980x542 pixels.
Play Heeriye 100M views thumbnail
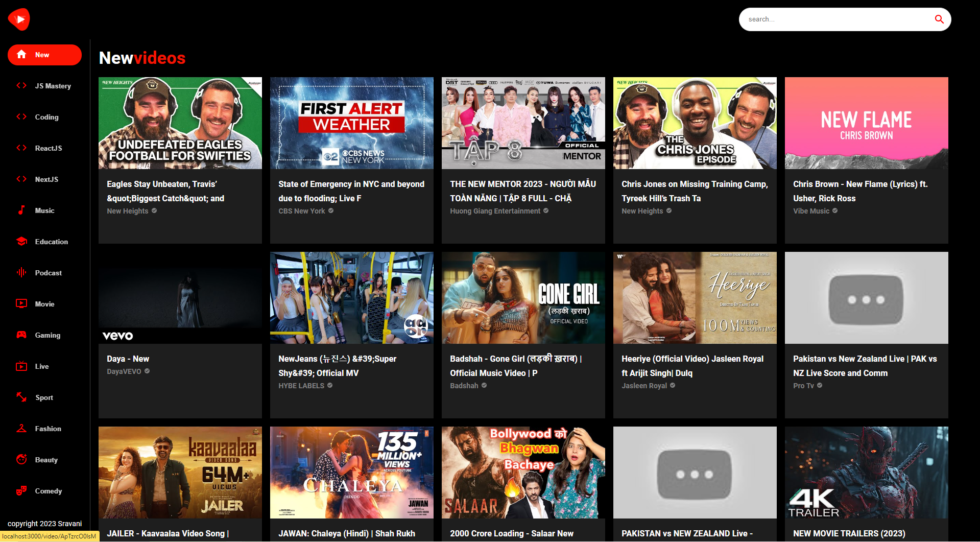695,298
